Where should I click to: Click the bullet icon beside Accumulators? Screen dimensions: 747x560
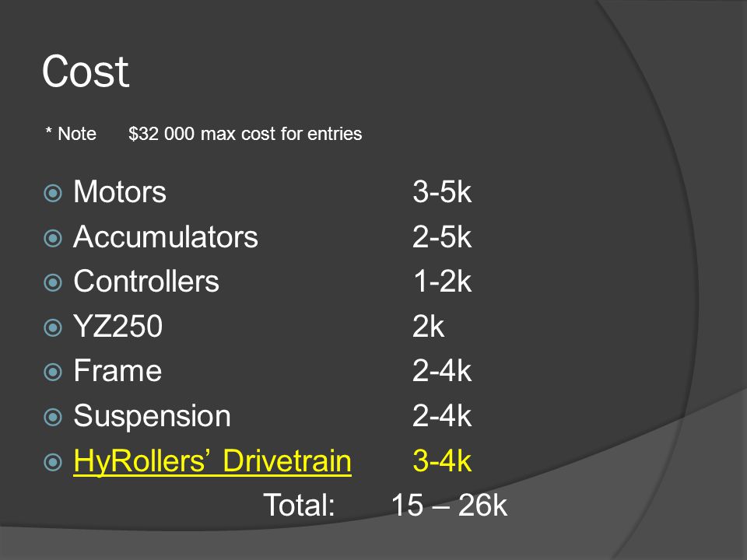pos(53,238)
